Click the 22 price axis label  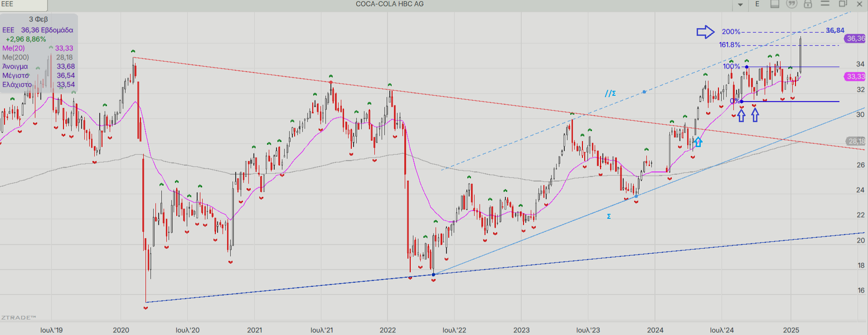pos(860,215)
